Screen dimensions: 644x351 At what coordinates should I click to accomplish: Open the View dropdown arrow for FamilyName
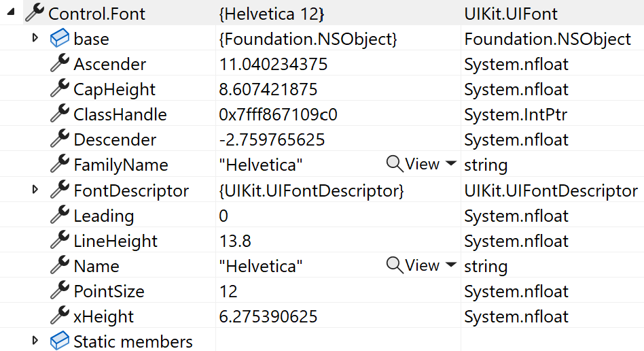[x=450, y=165]
